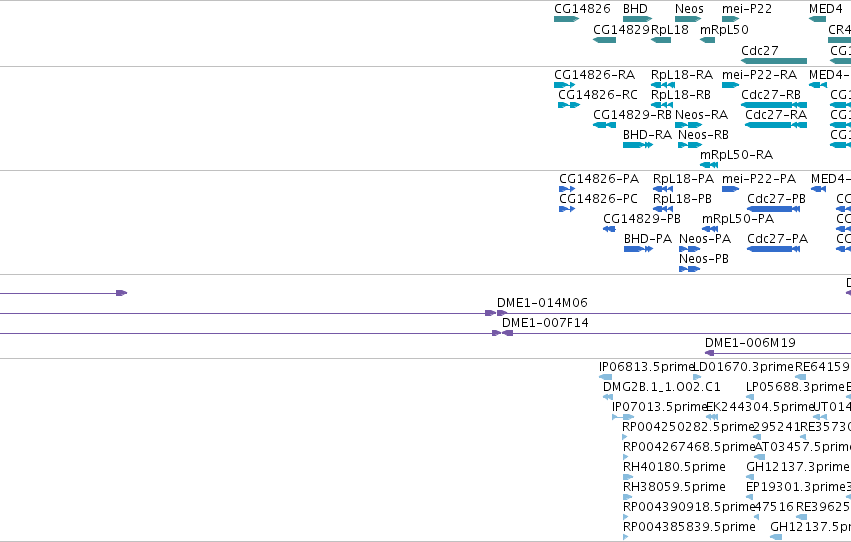This screenshot has height=542, width=851.
Task: Click protein label 'mRpL50-PA'
Action: [738, 219]
